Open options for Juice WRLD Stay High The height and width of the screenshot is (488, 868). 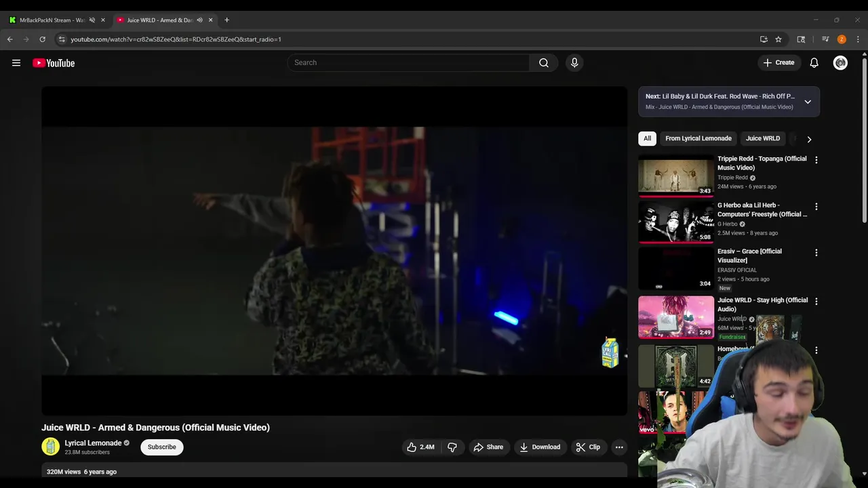(x=816, y=302)
